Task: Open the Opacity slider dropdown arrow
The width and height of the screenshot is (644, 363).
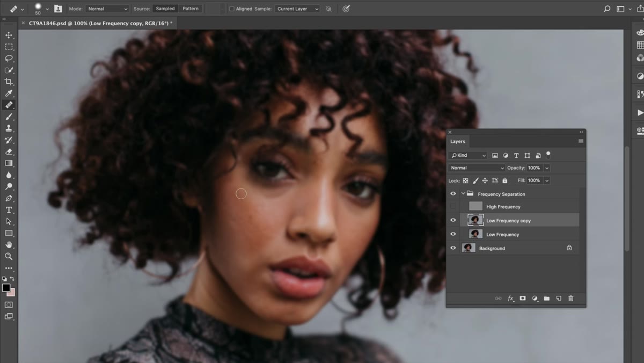Action: 547,168
